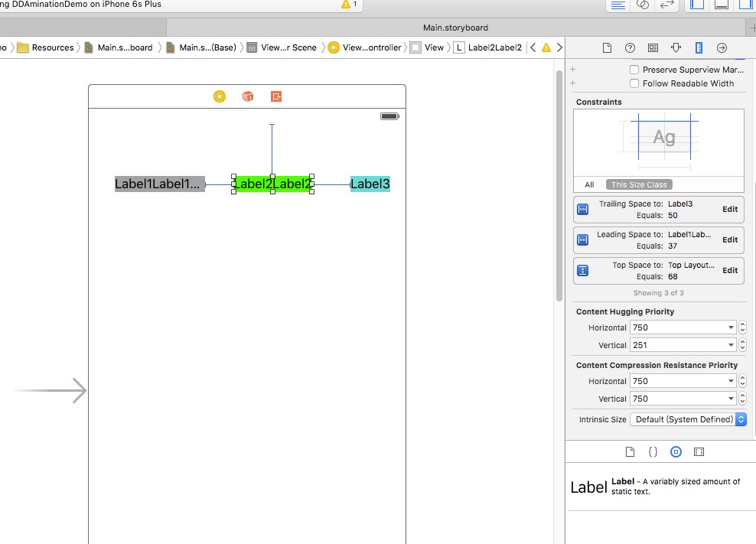Edit the Top Space constraint

pos(730,270)
